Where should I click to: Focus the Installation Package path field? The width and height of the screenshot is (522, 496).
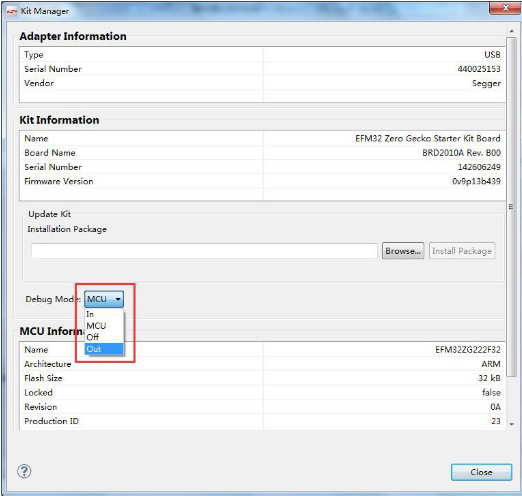tap(204, 251)
